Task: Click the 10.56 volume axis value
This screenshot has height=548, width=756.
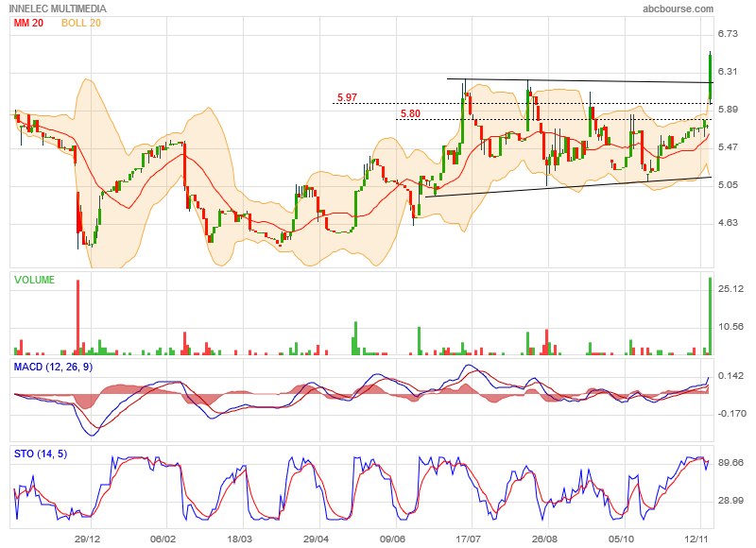Action: coord(730,327)
